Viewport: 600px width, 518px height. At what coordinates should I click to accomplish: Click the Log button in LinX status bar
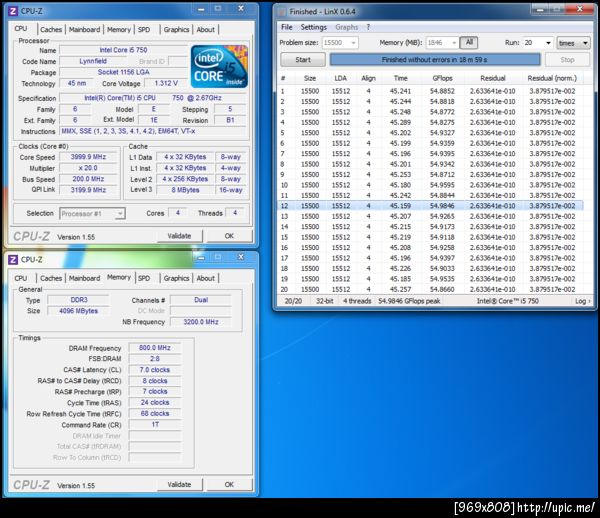pos(582,301)
